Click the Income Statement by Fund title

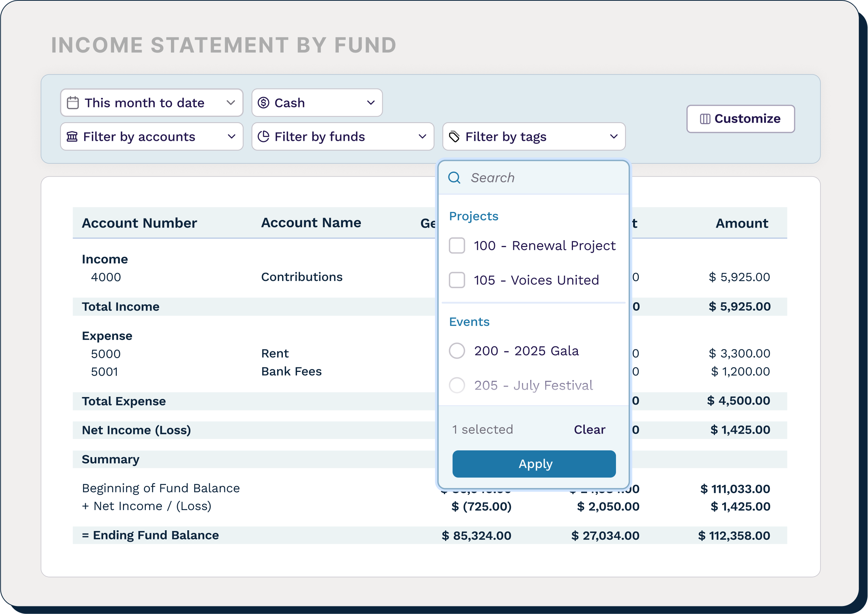point(224,45)
